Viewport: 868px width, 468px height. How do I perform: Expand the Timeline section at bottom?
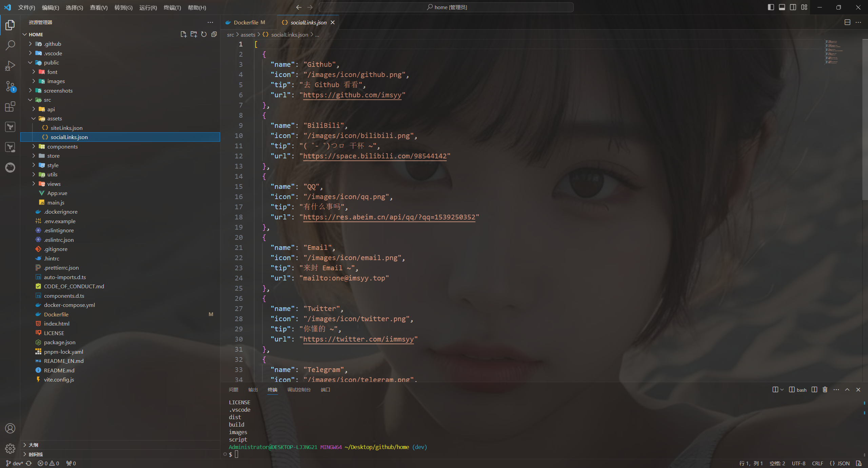[x=120, y=454]
